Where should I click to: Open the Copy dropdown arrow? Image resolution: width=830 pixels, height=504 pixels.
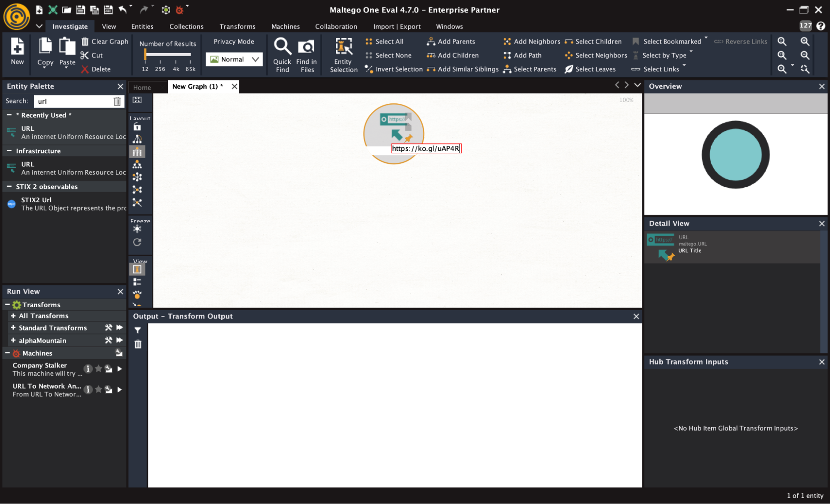(x=45, y=68)
